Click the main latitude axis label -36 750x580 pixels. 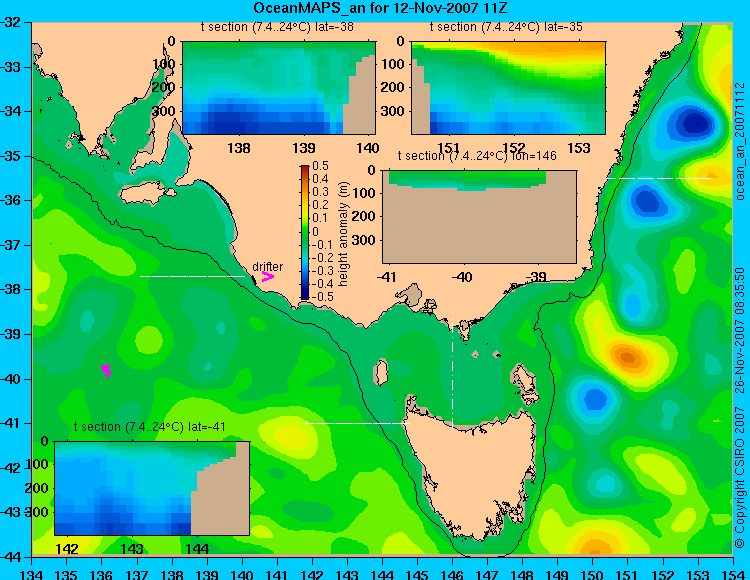pos(12,200)
